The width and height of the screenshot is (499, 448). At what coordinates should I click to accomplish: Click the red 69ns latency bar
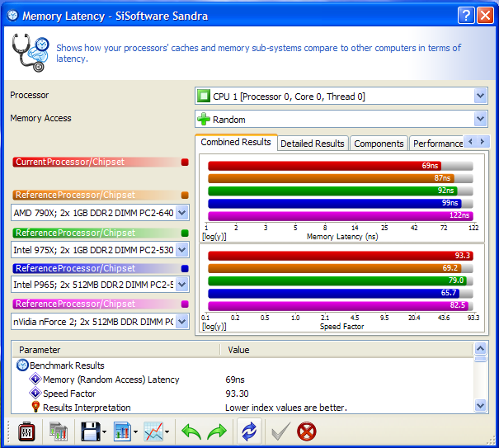point(324,166)
